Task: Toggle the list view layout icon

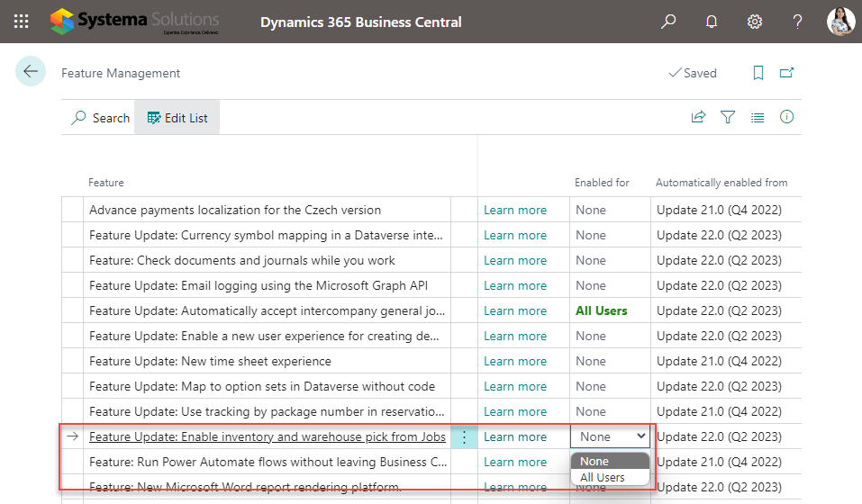Action: pyautogui.click(x=758, y=117)
